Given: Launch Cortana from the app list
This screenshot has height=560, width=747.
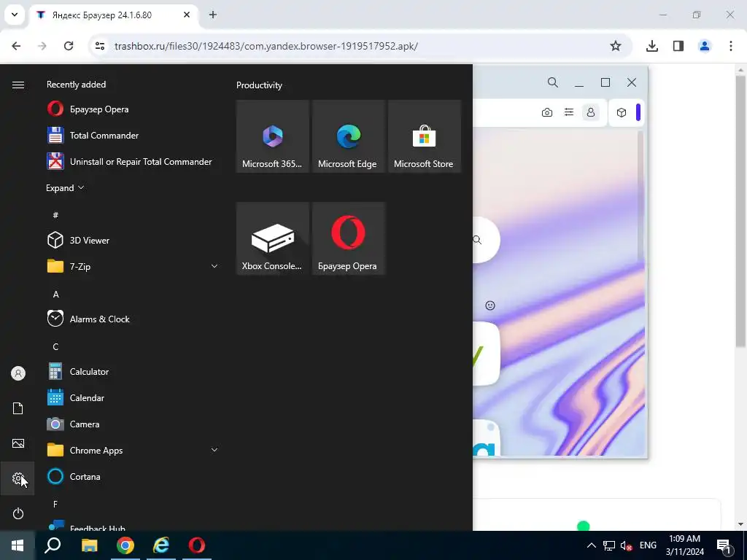Looking at the screenshot, I should click(131, 476).
